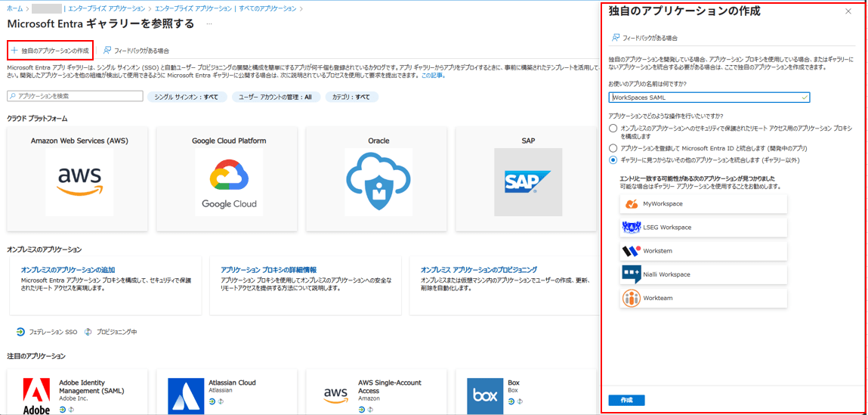Pick the Workstem suggested application
868x415 pixels.
point(703,251)
